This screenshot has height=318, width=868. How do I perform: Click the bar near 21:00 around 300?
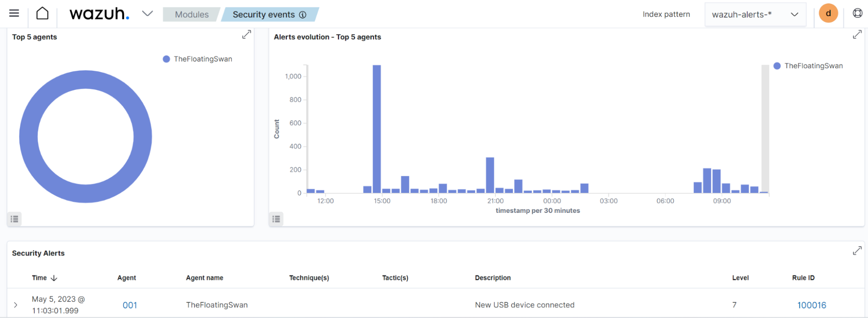(490, 175)
